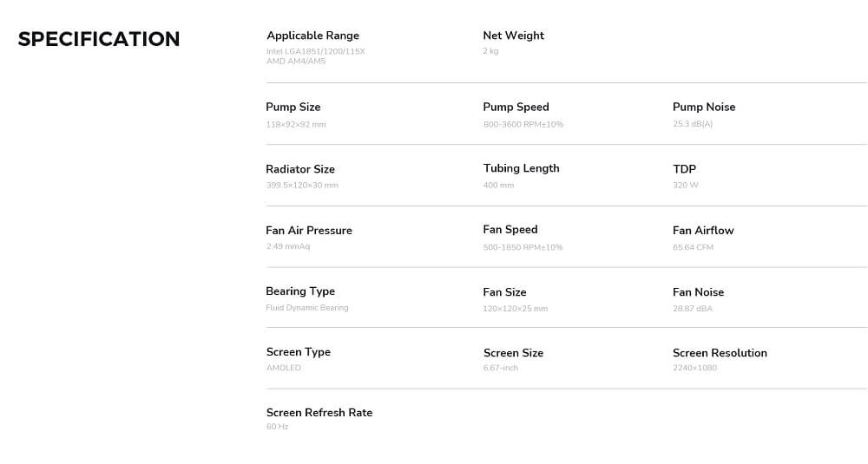
Task: Click the Fluid Dynamic Bearing value
Action: point(306,308)
